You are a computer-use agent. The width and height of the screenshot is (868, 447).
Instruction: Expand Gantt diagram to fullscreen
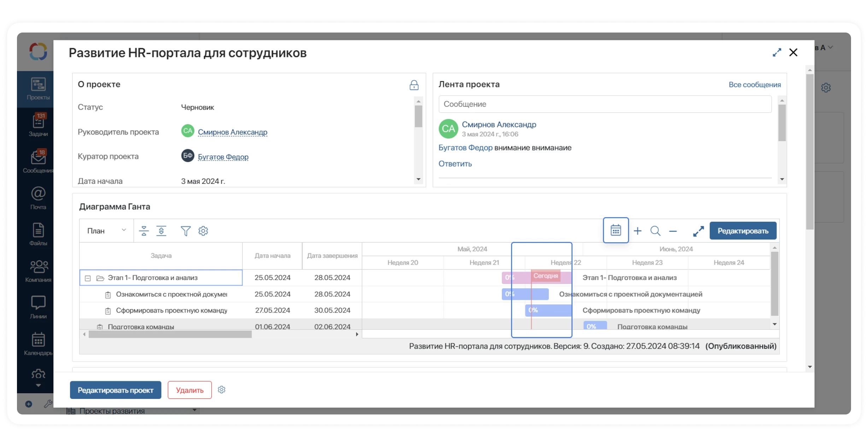pyautogui.click(x=698, y=231)
